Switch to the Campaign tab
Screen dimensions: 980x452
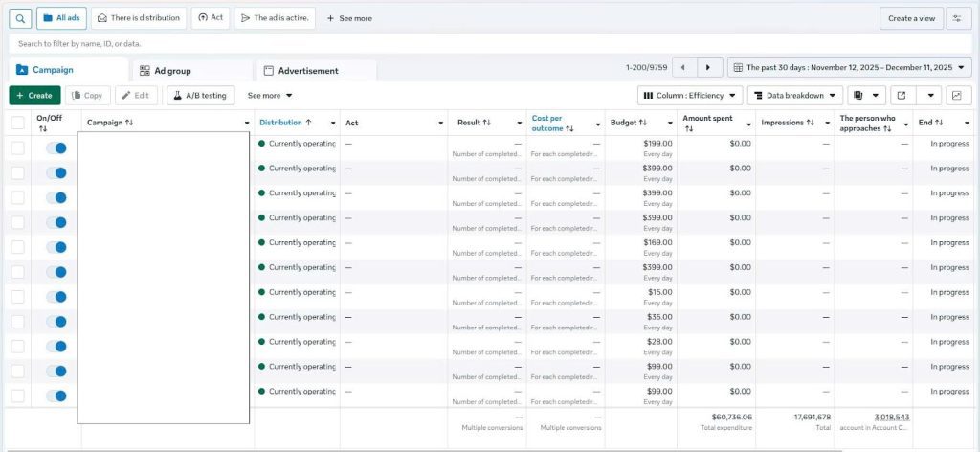click(x=68, y=70)
